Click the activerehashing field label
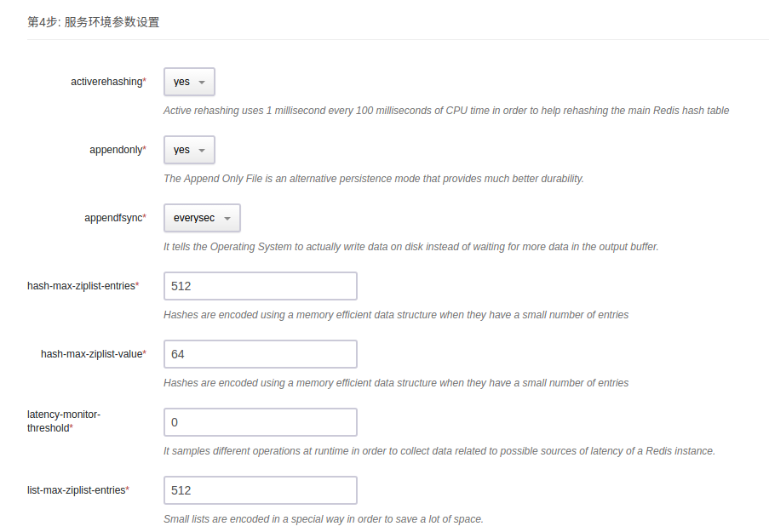 point(107,82)
